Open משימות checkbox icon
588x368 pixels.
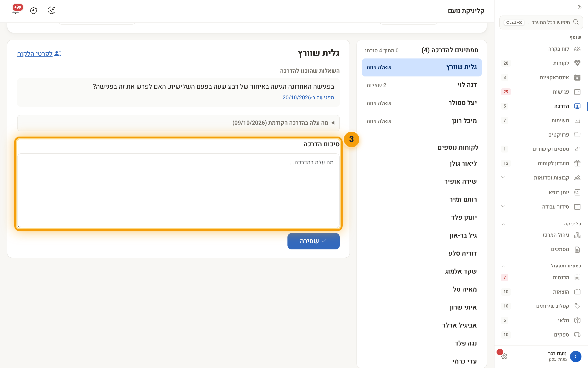point(577,120)
